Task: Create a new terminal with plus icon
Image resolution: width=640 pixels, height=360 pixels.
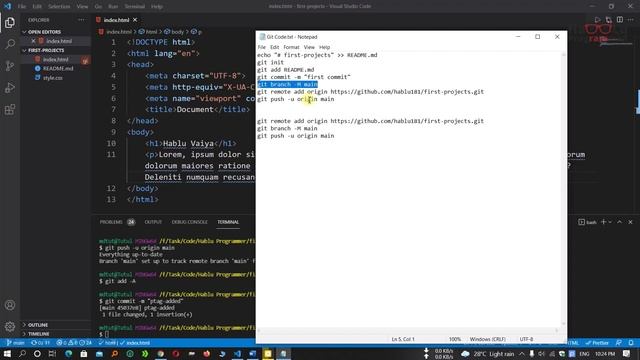Action: click(x=603, y=222)
